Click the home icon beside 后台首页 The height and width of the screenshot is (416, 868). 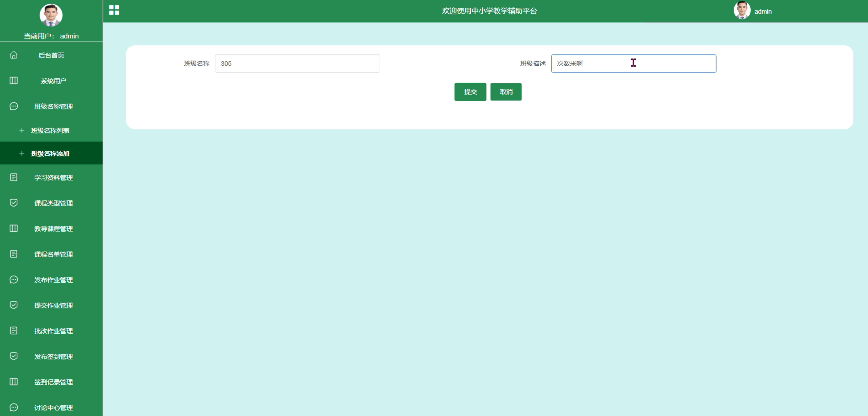click(14, 55)
